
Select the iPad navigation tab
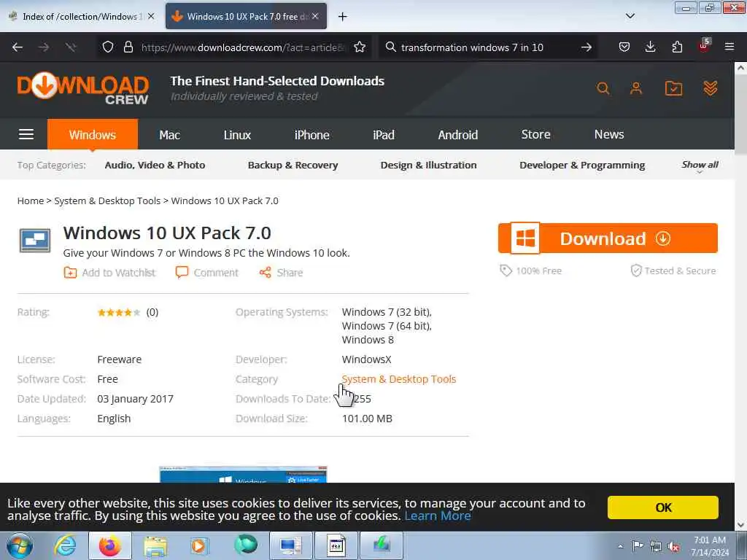(384, 135)
